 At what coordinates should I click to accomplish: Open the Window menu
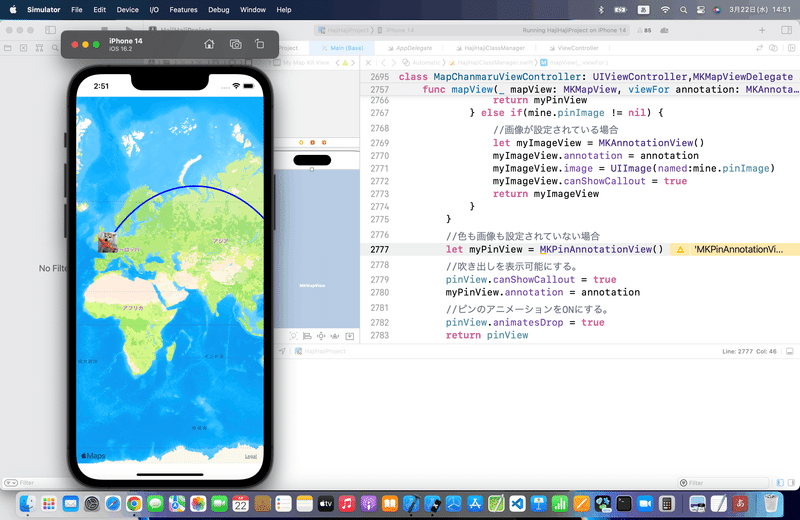pos(253,10)
